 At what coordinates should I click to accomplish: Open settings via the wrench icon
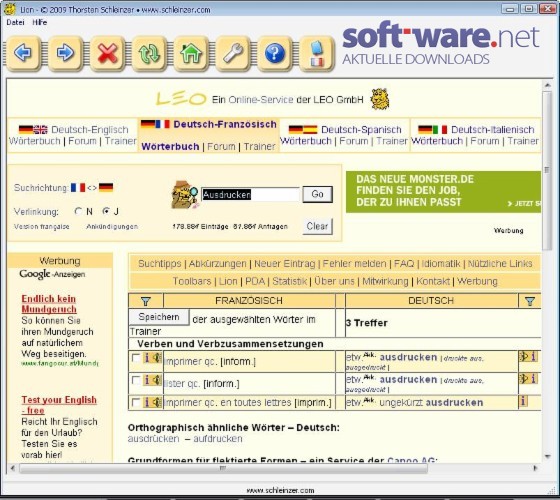pyautogui.click(x=233, y=54)
